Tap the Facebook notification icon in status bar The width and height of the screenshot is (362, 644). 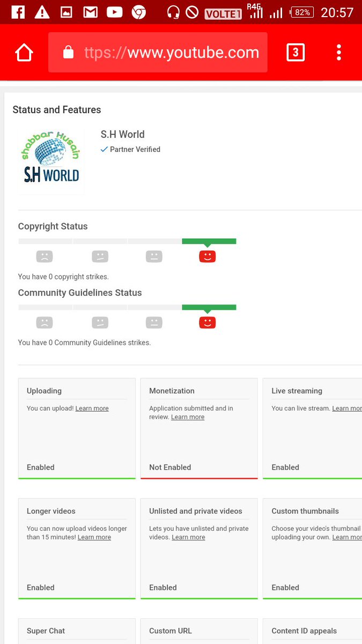[18, 12]
